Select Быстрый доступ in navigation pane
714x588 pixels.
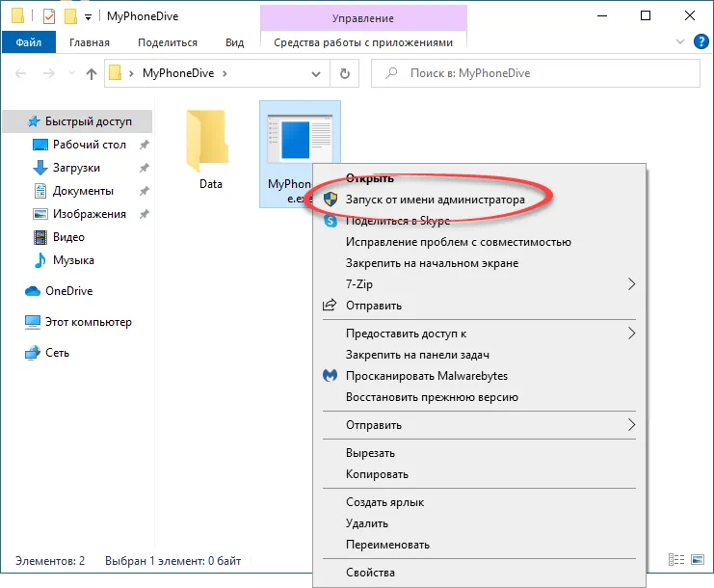coord(77,121)
